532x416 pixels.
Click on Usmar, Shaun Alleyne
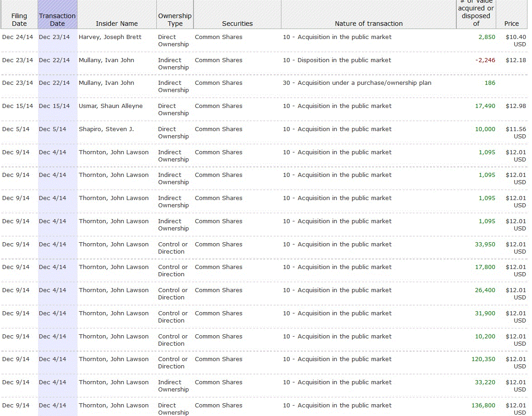click(x=111, y=106)
